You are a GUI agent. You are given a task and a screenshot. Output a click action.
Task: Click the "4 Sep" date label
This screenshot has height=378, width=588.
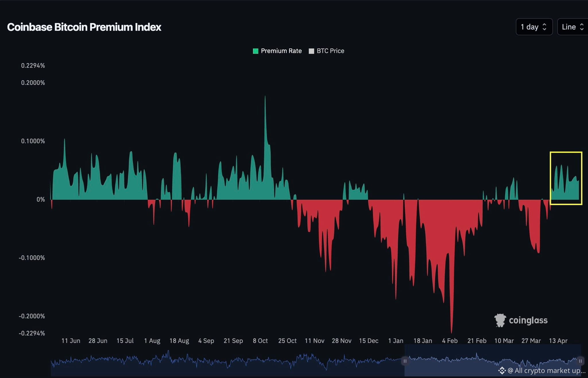[206, 341]
